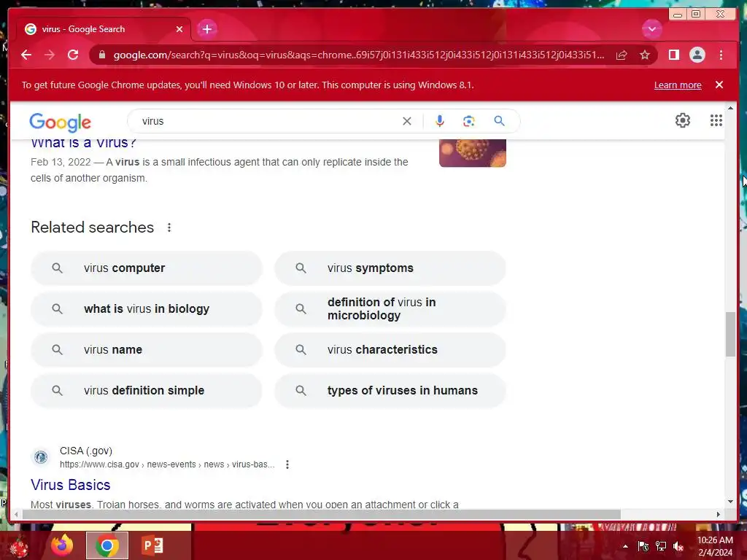The image size is (747, 560).
Task: Clear the search box with X
Action: pos(407,121)
